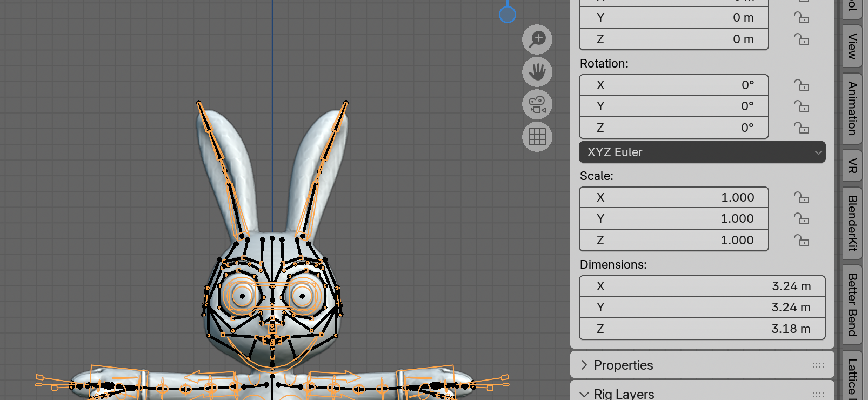The height and width of the screenshot is (400, 868).
Task: Open the Better Bend sidebar tab
Action: click(x=852, y=305)
